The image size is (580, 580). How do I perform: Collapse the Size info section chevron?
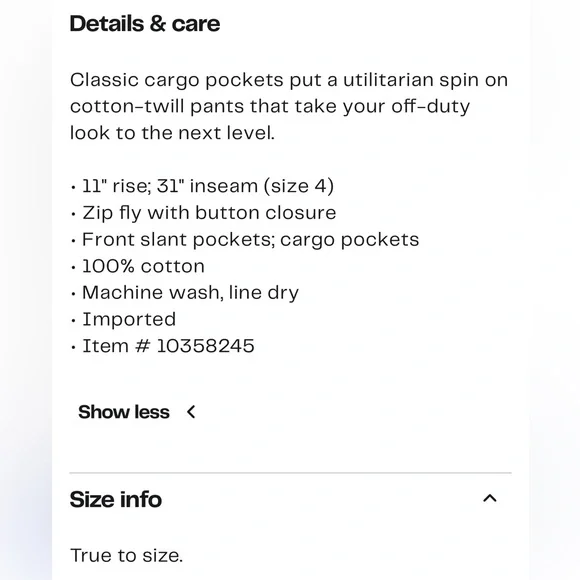tap(490, 498)
